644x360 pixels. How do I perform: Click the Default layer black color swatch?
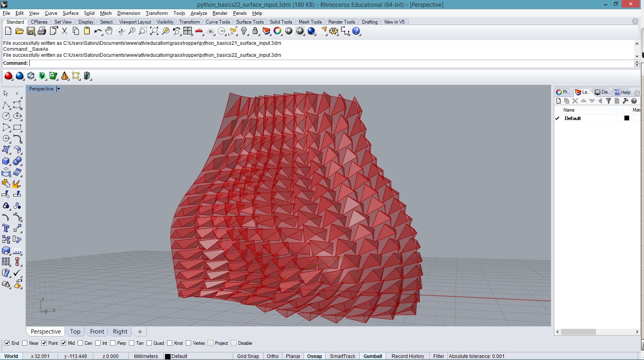(627, 118)
